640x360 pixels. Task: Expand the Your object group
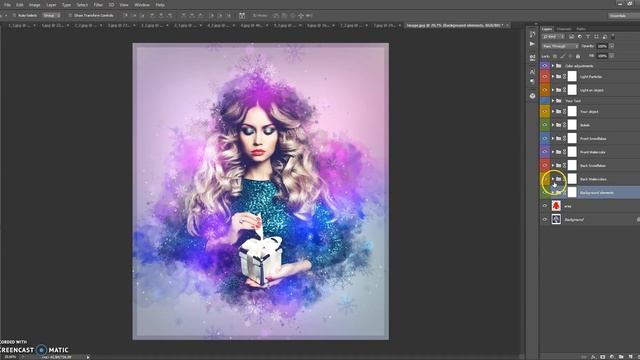553,111
